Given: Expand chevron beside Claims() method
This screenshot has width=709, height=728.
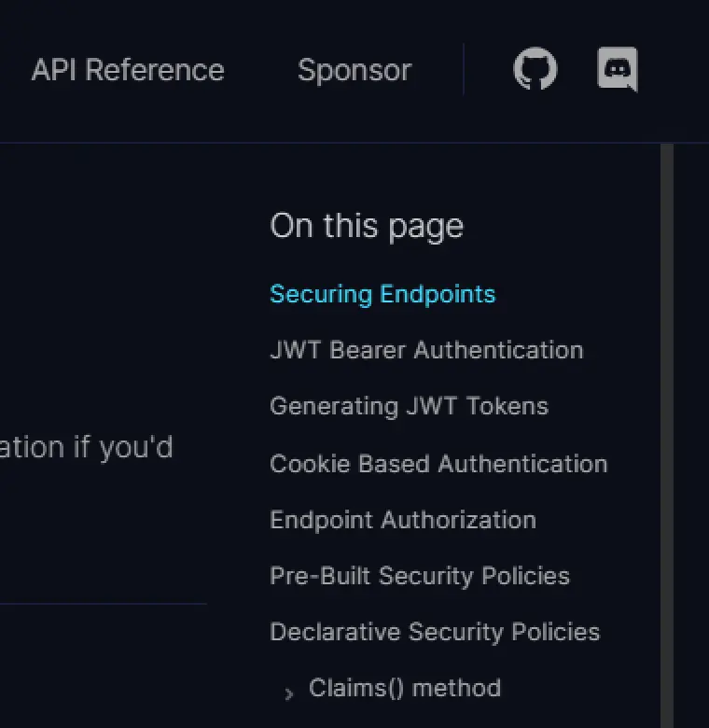Looking at the screenshot, I should (x=289, y=693).
